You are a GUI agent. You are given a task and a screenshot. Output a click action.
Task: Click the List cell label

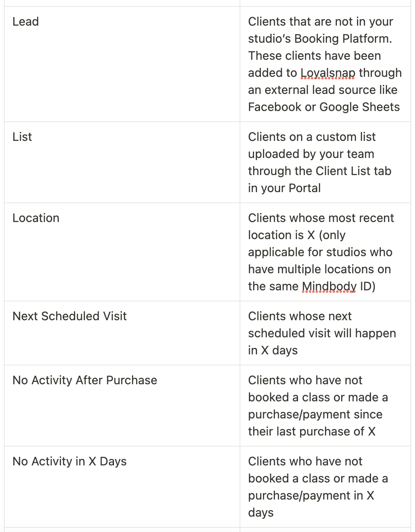[22, 137]
